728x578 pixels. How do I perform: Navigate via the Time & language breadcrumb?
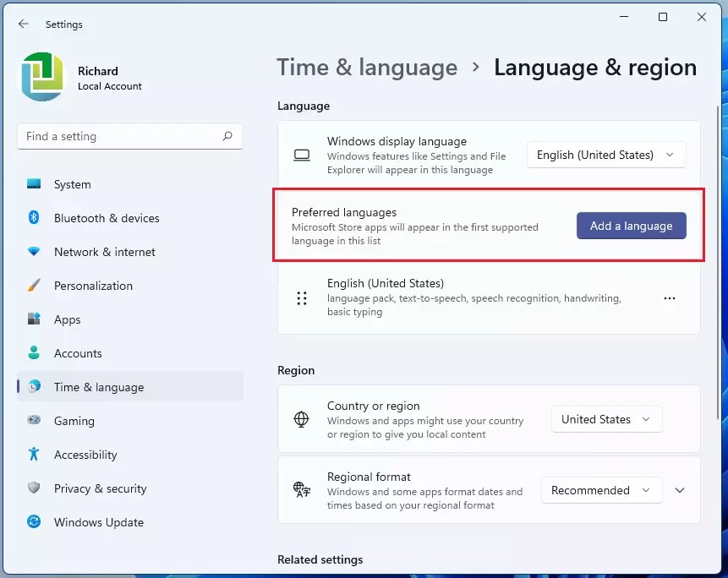(x=367, y=67)
